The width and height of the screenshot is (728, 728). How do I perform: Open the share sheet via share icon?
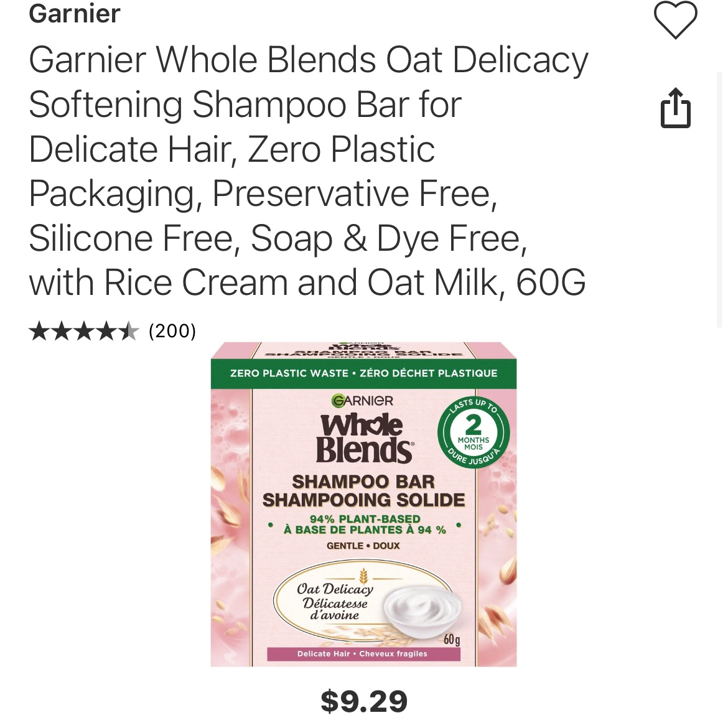click(676, 108)
